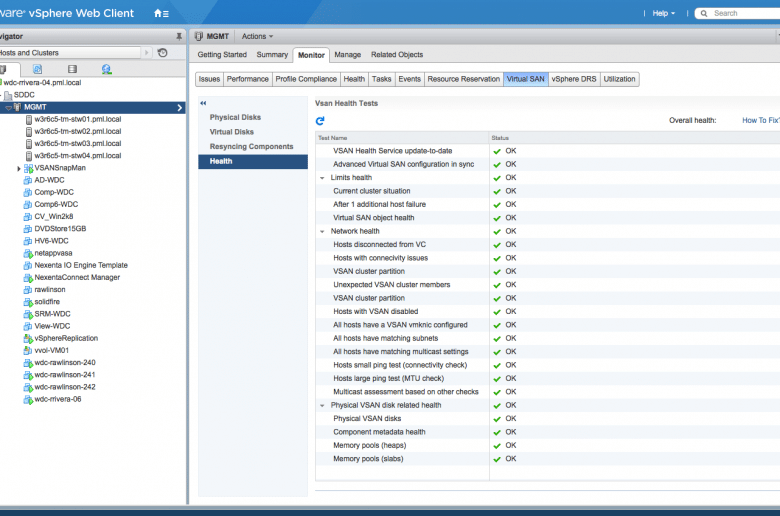Collapse Physical VSAN disk related health group
The image size is (780, 516).
coord(322,406)
